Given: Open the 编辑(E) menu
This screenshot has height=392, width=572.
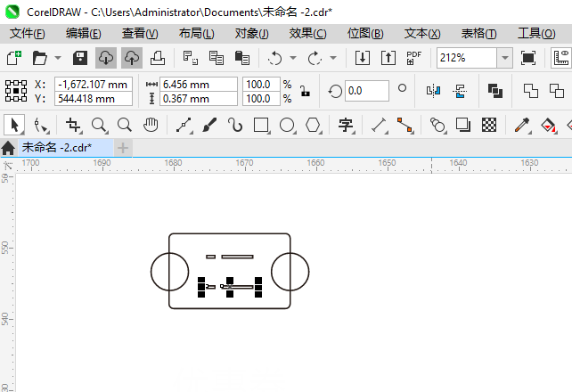Looking at the screenshot, I should (84, 34).
